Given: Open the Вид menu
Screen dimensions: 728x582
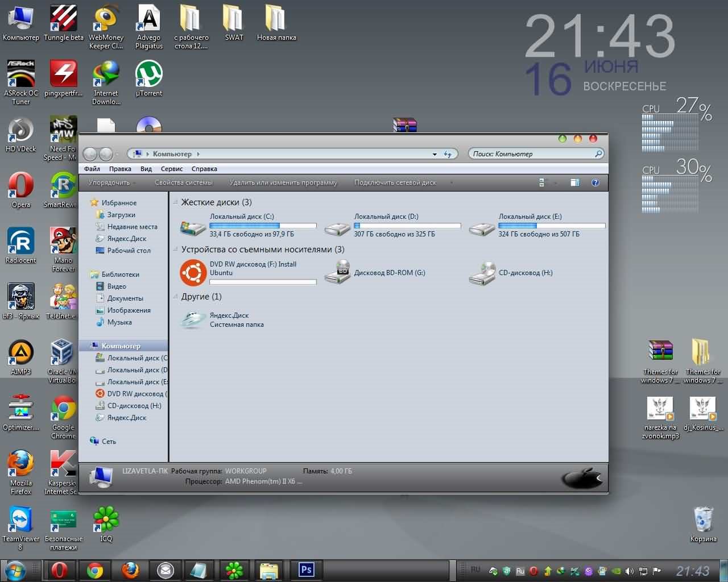Looking at the screenshot, I should [x=146, y=169].
